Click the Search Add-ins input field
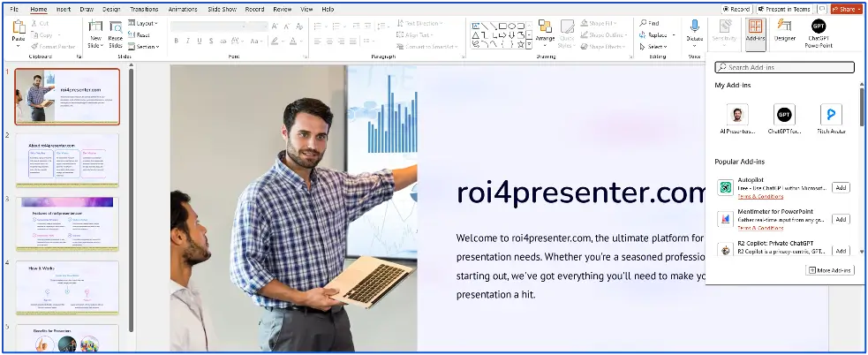Screen dimensions: 868x355 click(786, 68)
